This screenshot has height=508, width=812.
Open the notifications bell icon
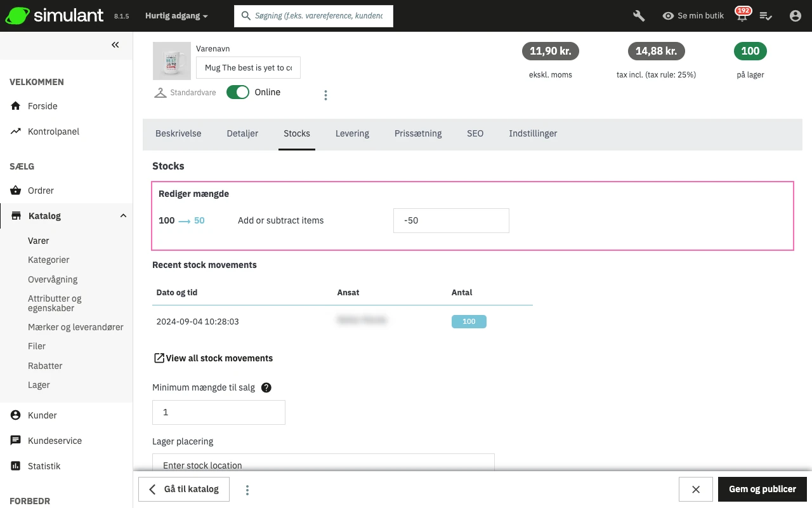[741, 16]
